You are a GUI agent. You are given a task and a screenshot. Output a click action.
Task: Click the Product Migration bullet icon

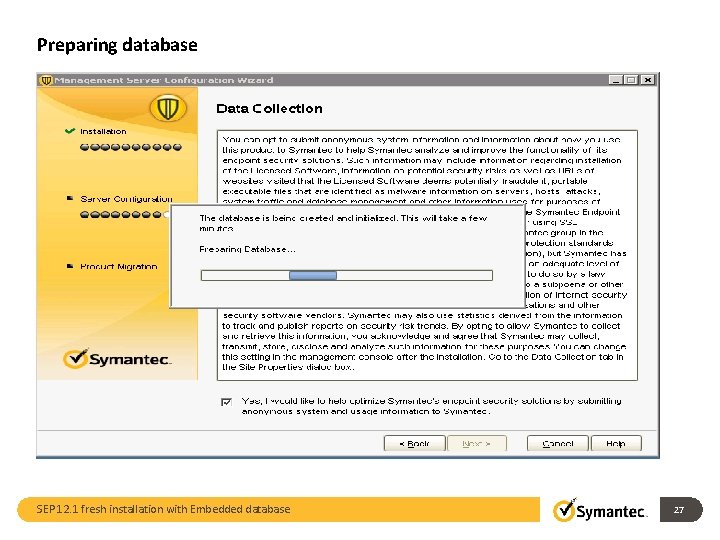coord(70,266)
